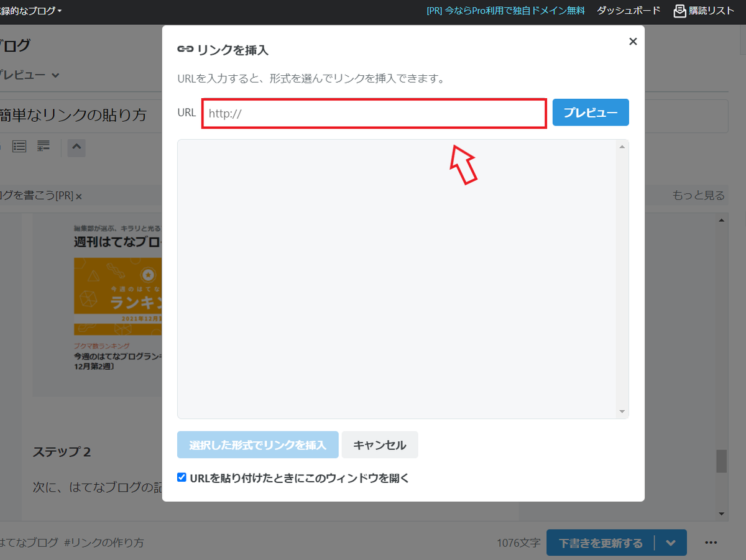Click down arrow of the preview area scrollbar

click(622, 411)
